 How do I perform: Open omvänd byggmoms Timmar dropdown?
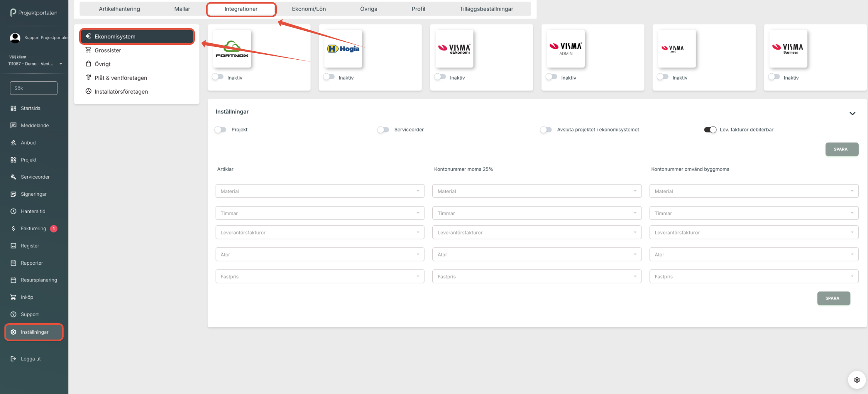coord(754,213)
